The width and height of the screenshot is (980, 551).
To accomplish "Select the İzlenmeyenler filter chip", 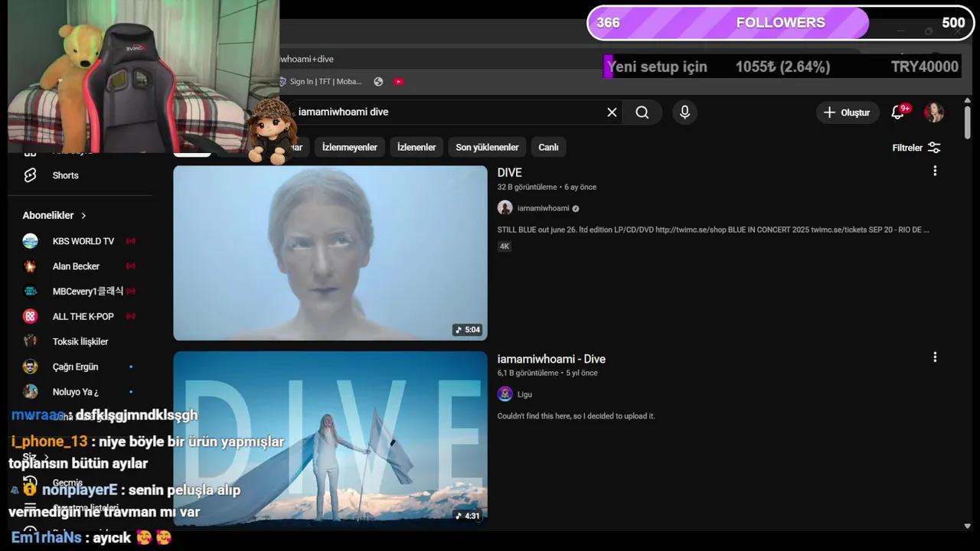I will tap(350, 147).
